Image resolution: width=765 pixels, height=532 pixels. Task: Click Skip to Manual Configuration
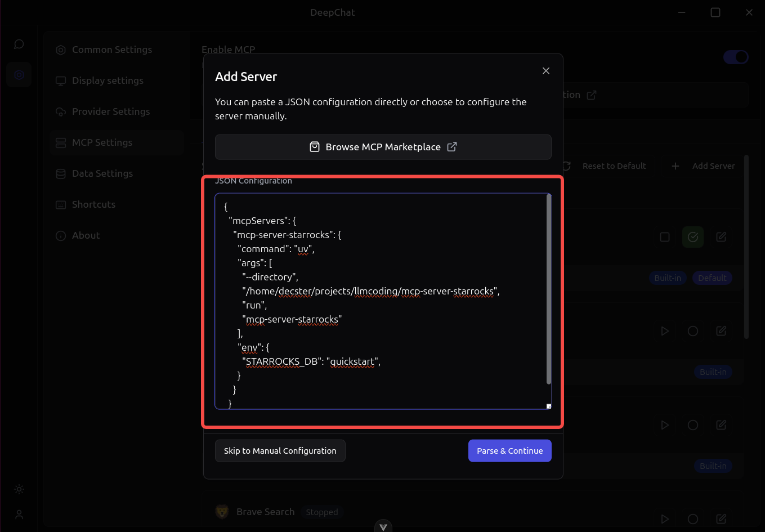[280, 451]
